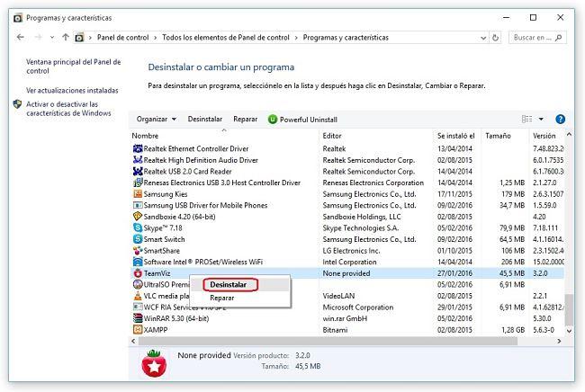Click the Skype 7.18 icon

138,227
